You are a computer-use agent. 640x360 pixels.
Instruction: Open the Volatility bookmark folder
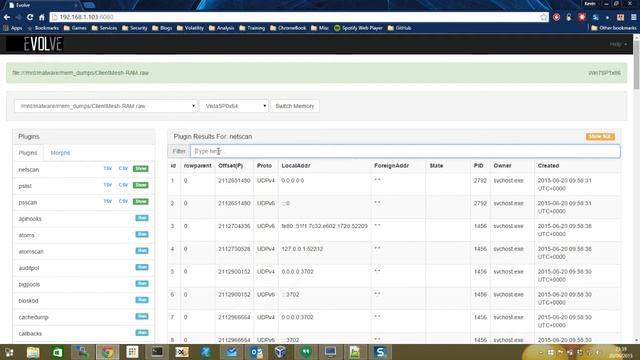click(190, 28)
